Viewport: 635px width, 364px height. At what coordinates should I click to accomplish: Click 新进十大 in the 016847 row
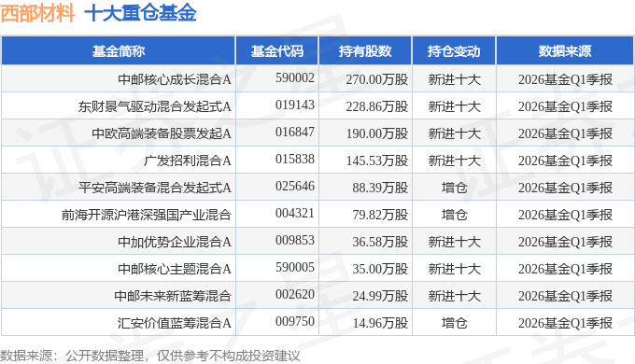click(455, 133)
